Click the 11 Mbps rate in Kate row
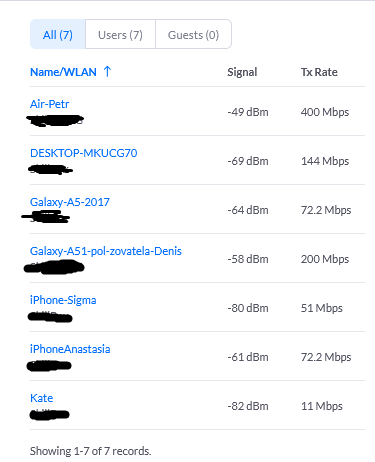The image size is (375, 462). (322, 406)
